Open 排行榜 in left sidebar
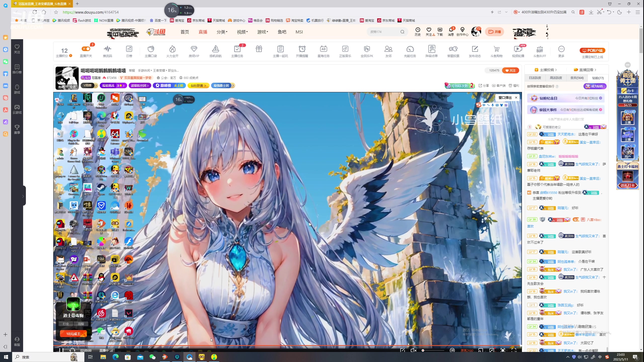This screenshot has height=362, width=644. (17, 69)
